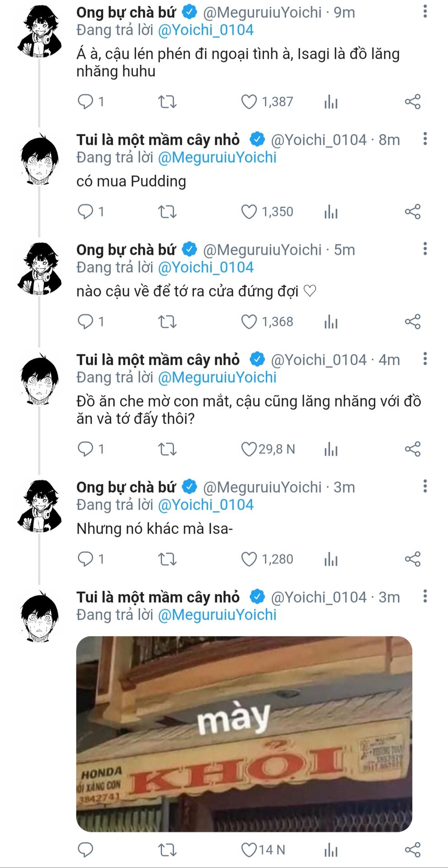448x868 pixels.
Task: Reply to the 'Á à, cậu lén phén' tweet
Action: [85, 102]
